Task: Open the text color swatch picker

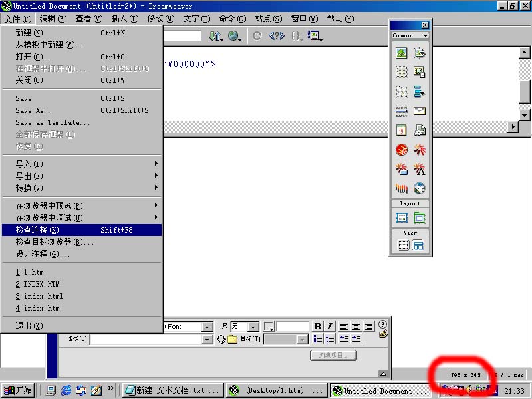Action: pos(269,327)
